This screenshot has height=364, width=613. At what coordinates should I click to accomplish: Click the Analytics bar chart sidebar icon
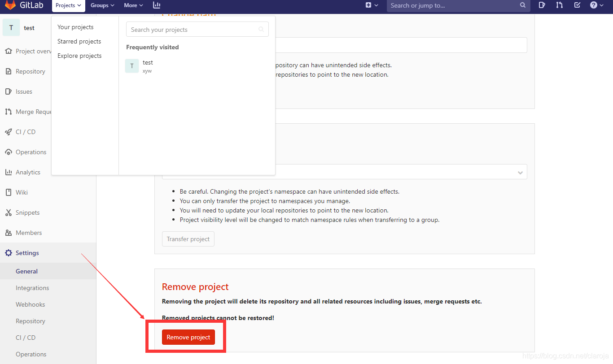[9, 172]
